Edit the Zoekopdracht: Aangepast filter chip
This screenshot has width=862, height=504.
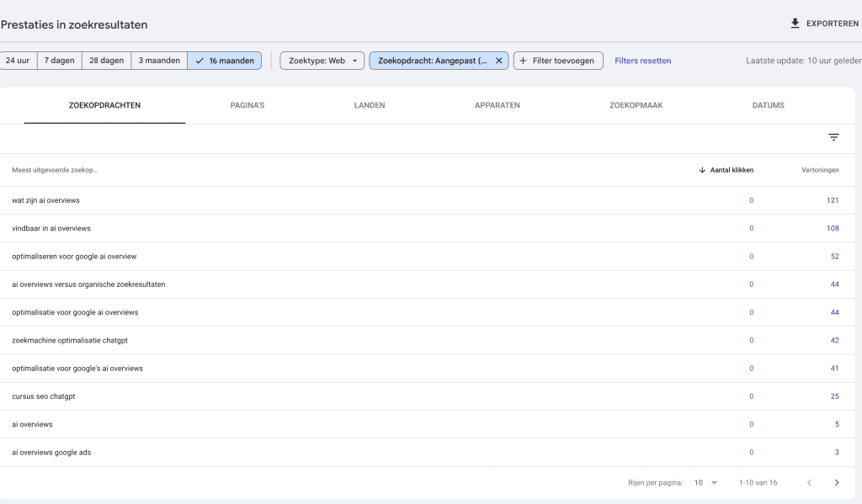pos(432,61)
